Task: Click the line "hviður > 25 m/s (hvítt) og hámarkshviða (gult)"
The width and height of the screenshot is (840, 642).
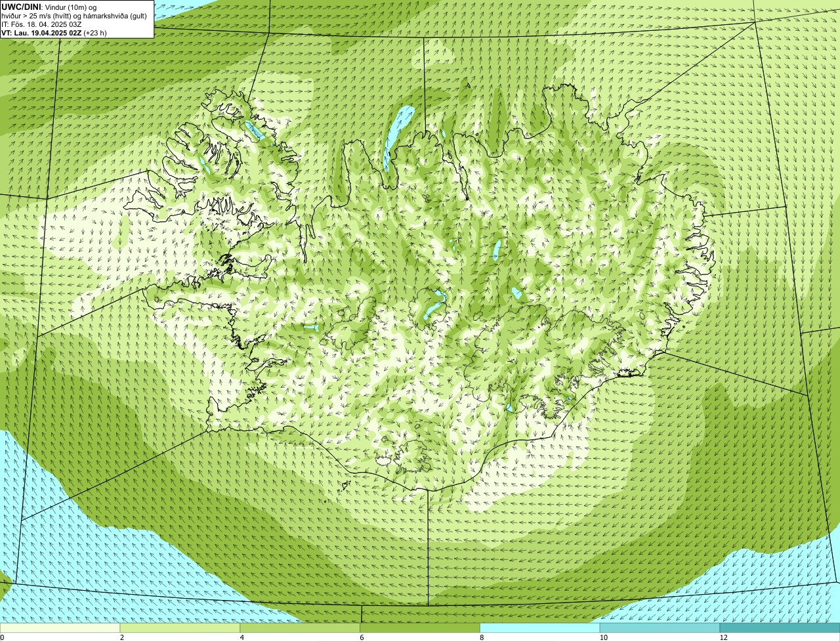Action: pyautogui.click(x=74, y=15)
